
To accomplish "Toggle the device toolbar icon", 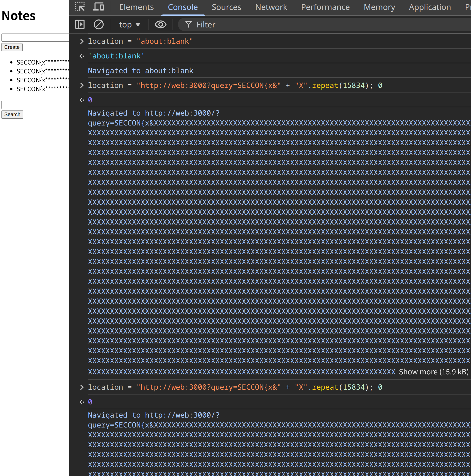I will tap(98, 7).
